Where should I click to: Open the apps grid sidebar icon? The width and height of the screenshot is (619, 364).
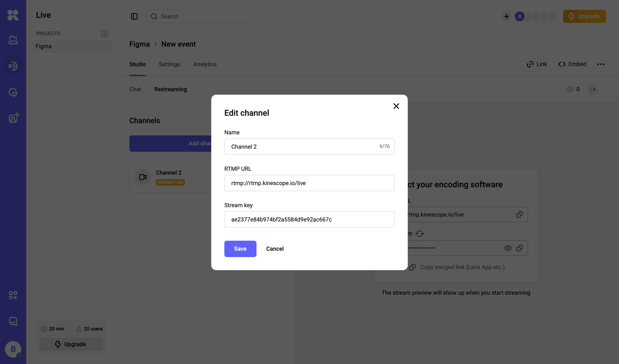point(13,295)
